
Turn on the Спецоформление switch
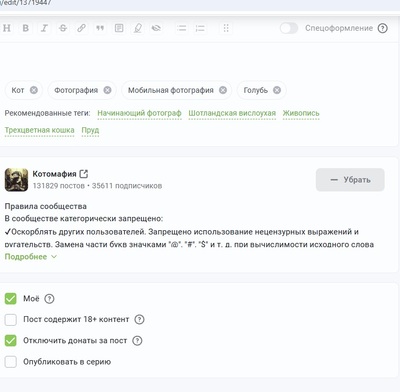click(x=289, y=28)
